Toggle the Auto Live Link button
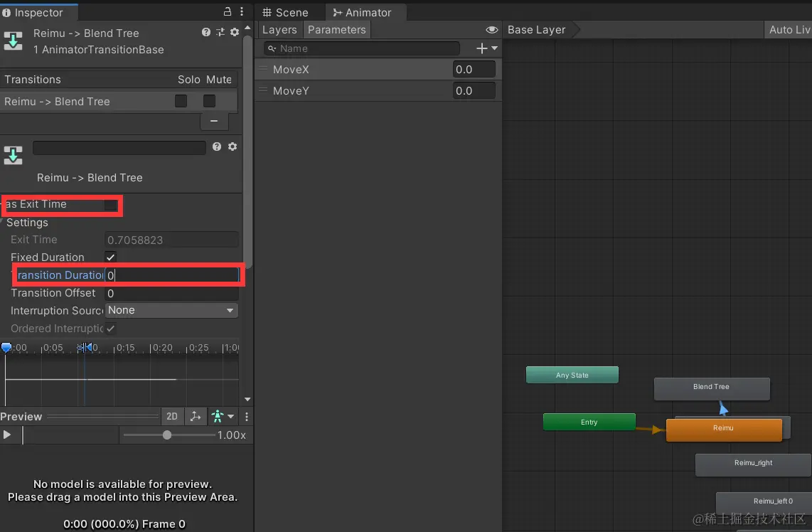The width and height of the screenshot is (812, 532). (788, 30)
